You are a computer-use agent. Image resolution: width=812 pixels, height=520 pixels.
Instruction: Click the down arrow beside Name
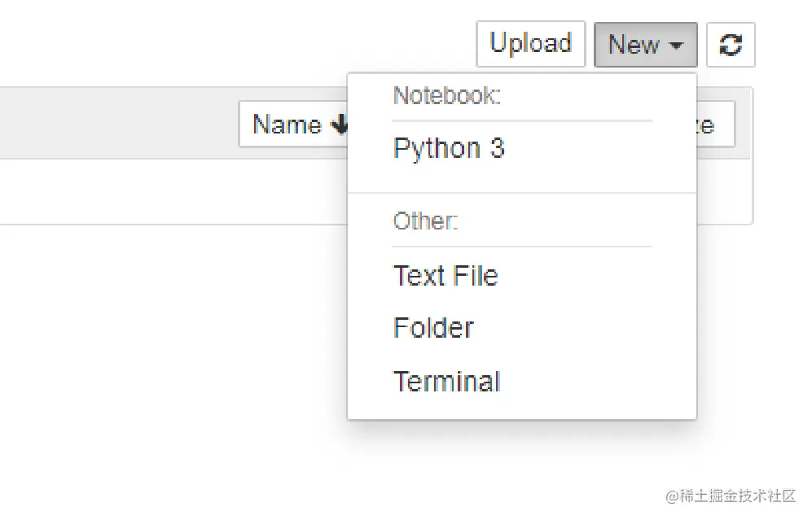click(x=339, y=125)
